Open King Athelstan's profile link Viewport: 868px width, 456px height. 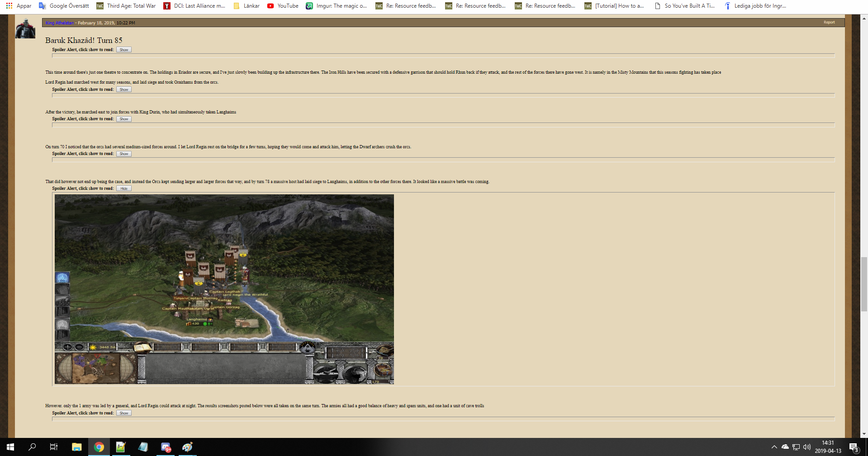pyautogui.click(x=59, y=23)
